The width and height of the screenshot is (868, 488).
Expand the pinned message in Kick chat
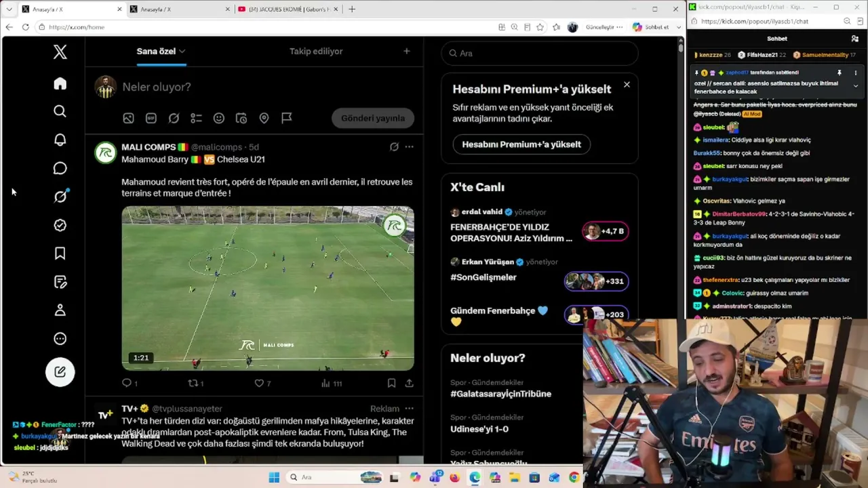tap(855, 85)
